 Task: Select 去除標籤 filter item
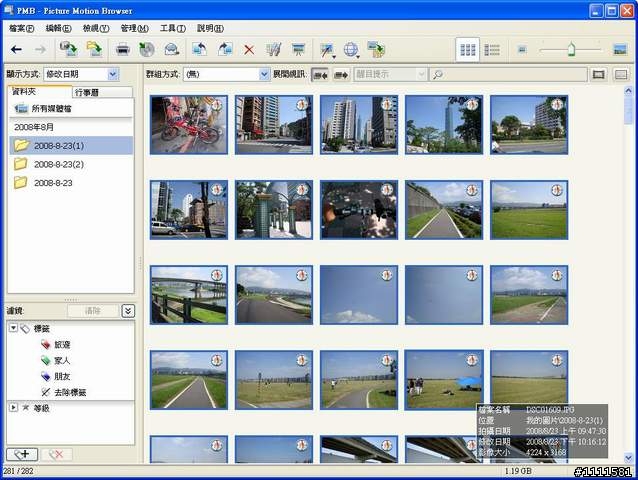tap(63, 392)
